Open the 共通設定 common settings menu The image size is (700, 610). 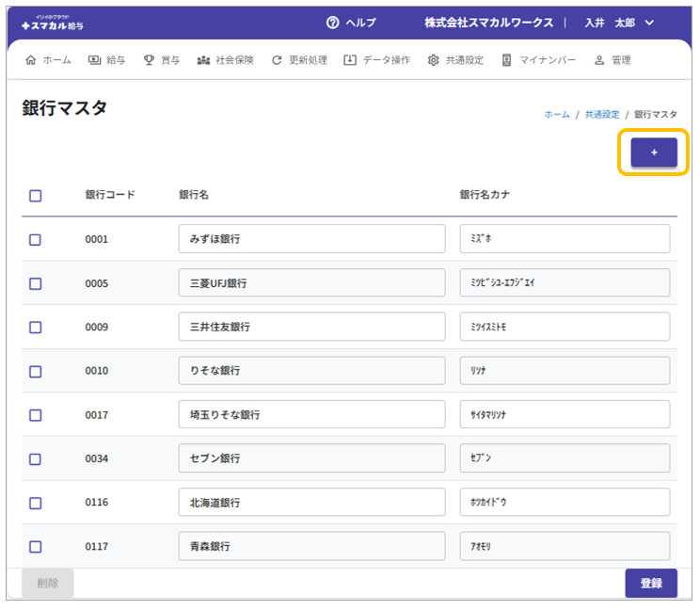[x=455, y=60]
